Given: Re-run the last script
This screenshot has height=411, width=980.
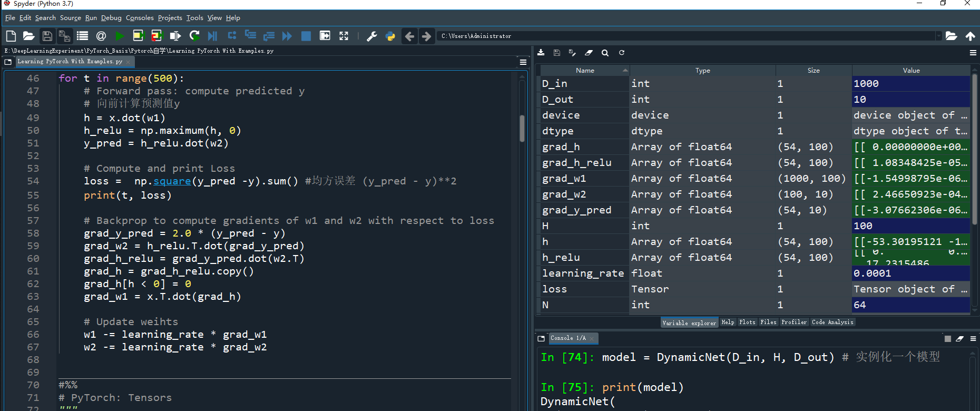Looking at the screenshot, I should [x=194, y=36].
